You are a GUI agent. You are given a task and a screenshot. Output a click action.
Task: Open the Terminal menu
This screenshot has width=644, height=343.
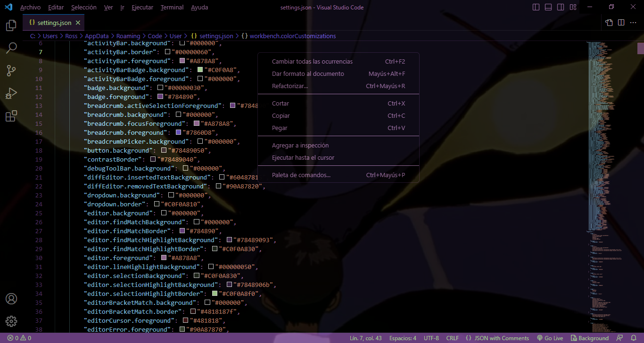172,7
